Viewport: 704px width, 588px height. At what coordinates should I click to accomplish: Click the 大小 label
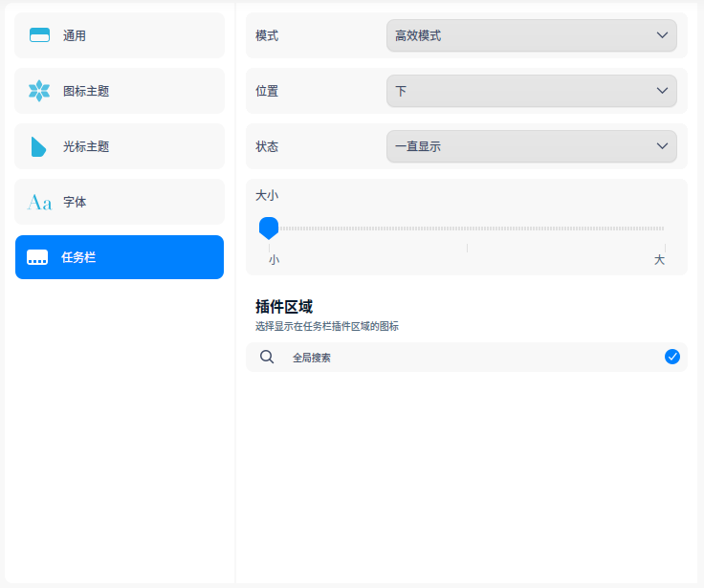tap(267, 196)
